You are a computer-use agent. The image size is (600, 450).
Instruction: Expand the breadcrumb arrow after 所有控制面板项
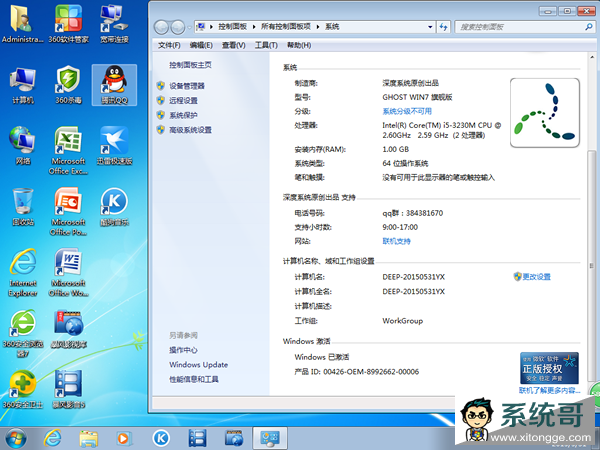(x=318, y=27)
